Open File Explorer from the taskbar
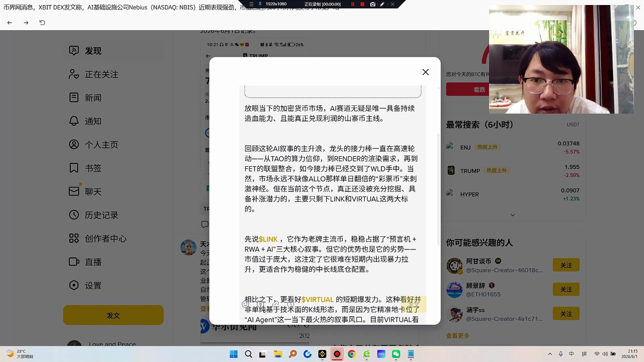Image resolution: width=644 pixels, height=362 pixels. tap(278, 354)
